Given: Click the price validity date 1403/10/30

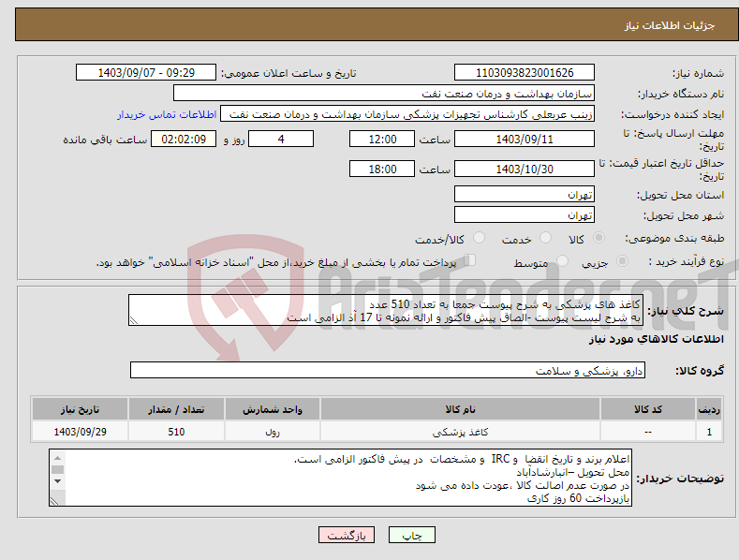Looking at the screenshot, I should pyautogui.click(x=525, y=169).
